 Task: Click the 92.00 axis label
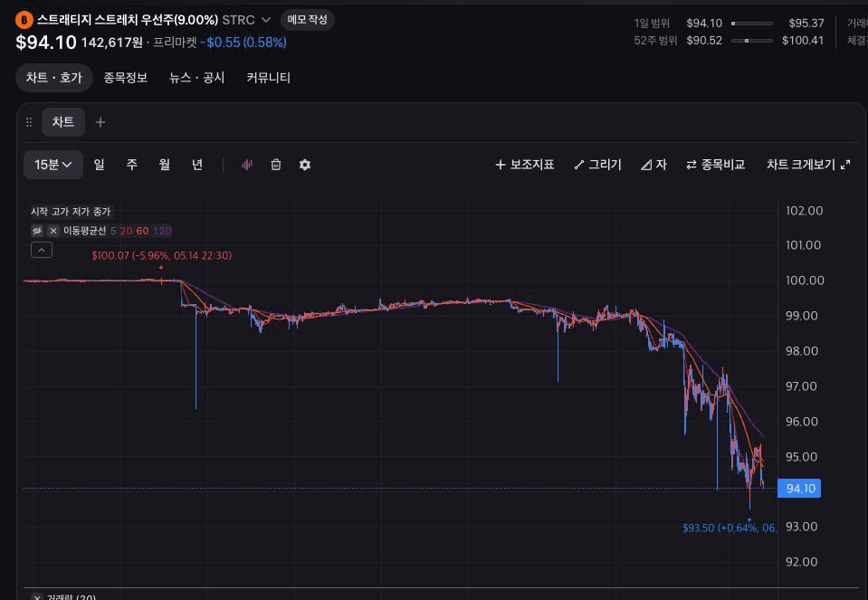tap(802, 562)
